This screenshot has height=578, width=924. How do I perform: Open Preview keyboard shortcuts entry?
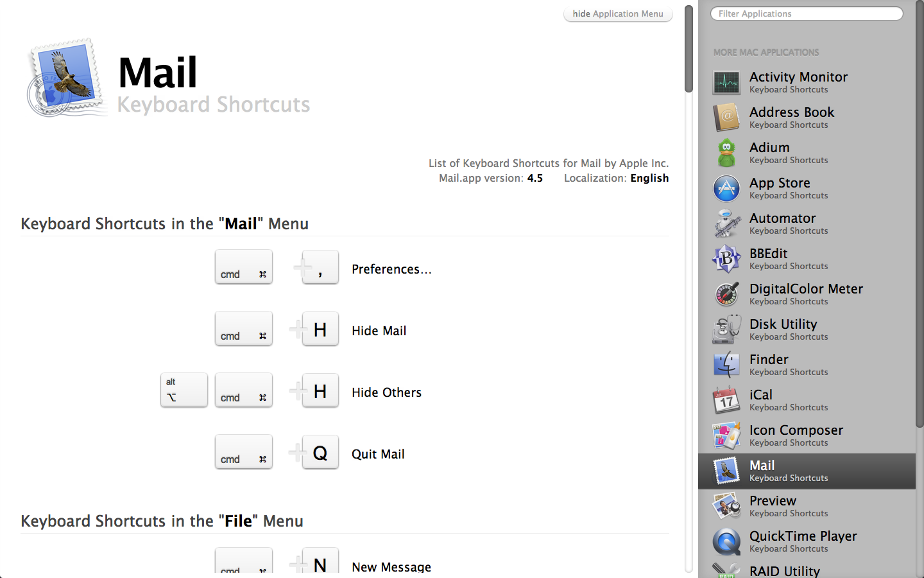796,506
